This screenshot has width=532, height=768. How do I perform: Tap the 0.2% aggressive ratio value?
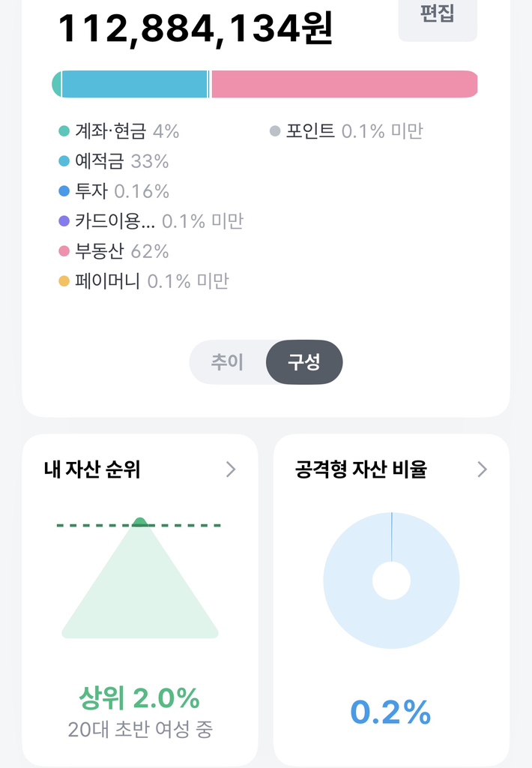(391, 713)
